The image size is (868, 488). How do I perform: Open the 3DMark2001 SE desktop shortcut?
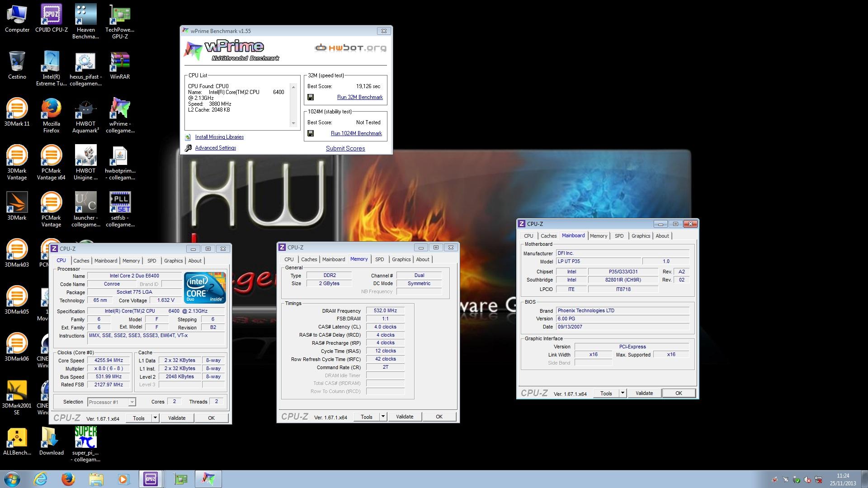pyautogui.click(x=17, y=398)
